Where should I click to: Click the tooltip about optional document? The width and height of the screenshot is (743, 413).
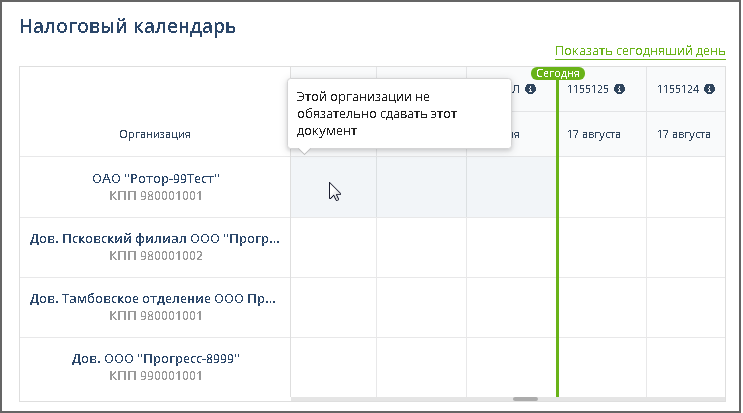pos(400,114)
